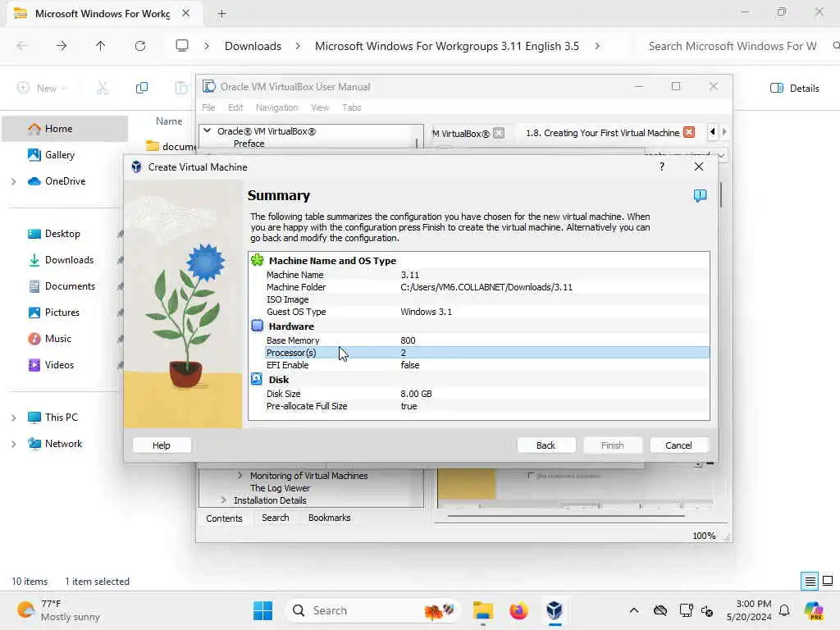Open Navigation menu in User Manual window
Viewport: 840px width, 630px height.
pos(276,107)
